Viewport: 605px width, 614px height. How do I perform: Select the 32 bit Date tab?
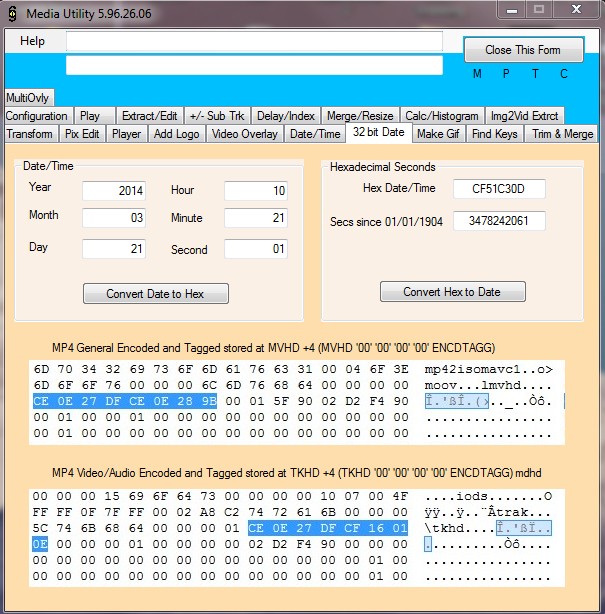[379, 132]
